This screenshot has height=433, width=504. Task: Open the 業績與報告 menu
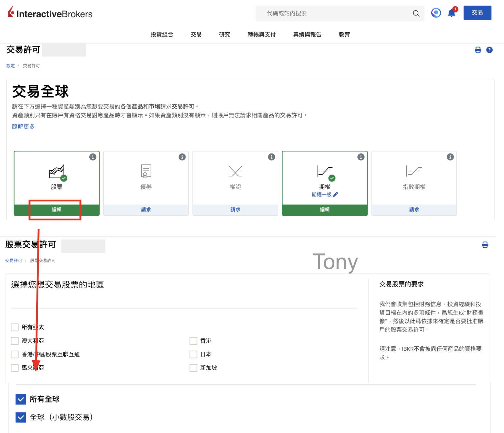coord(307,35)
